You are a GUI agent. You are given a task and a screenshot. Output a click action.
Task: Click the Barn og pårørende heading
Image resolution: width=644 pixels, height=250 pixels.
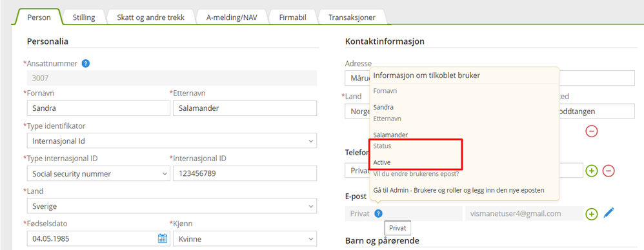(382, 240)
